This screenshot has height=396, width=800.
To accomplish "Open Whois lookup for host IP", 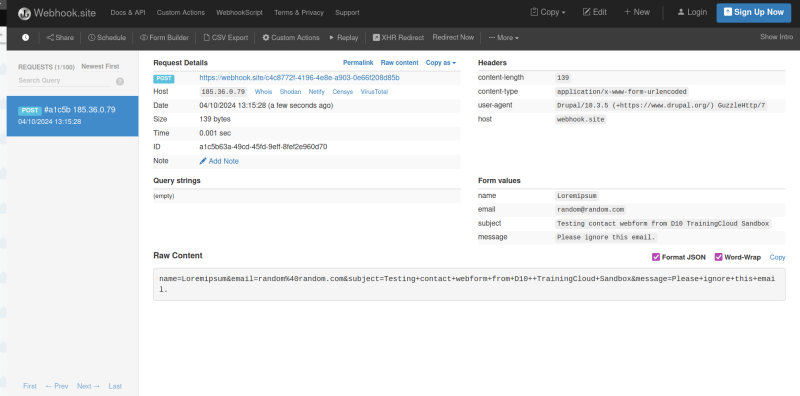I will (263, 92).
